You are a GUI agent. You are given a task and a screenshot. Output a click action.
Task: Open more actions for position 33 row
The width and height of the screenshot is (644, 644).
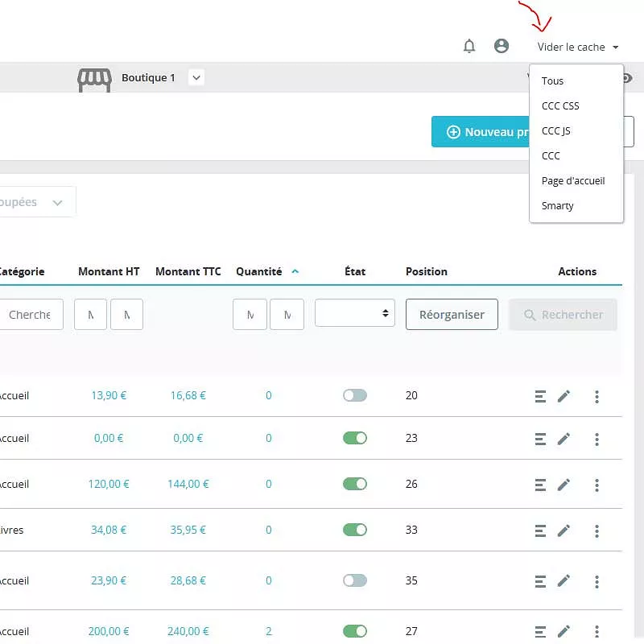point(597,530)
